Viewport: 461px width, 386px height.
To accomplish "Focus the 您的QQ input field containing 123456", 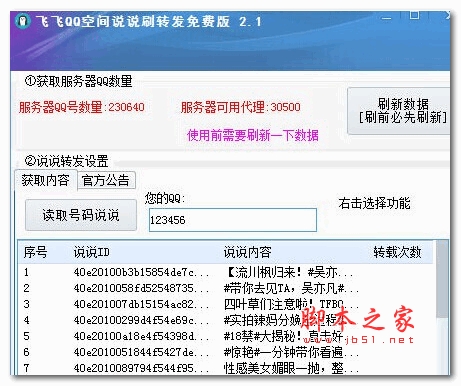I will pos(233,220).
